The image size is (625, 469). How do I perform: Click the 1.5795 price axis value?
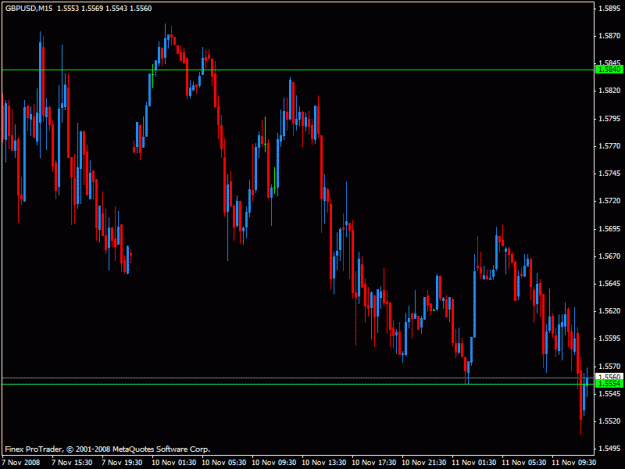click(x=609, y=119)
